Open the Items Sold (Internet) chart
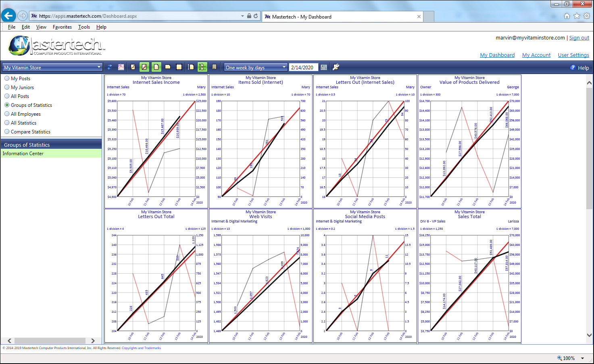 point(261,141)
